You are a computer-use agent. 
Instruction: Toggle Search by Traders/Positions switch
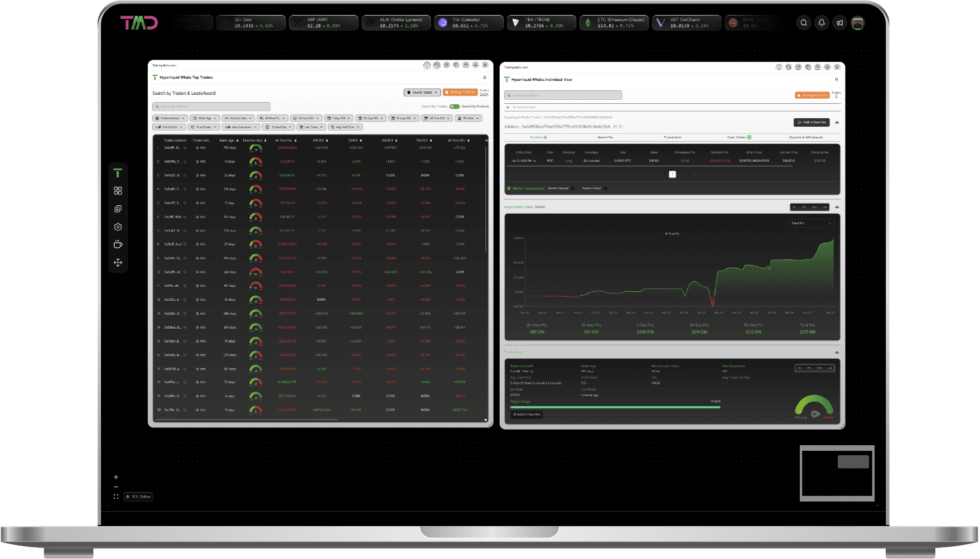[x=455, y=107]
